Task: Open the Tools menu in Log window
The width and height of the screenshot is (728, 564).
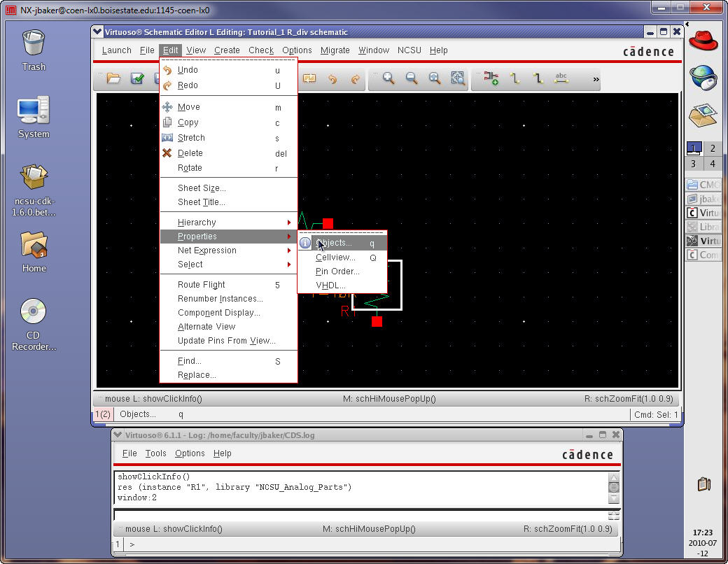Action: click(155, 453)
